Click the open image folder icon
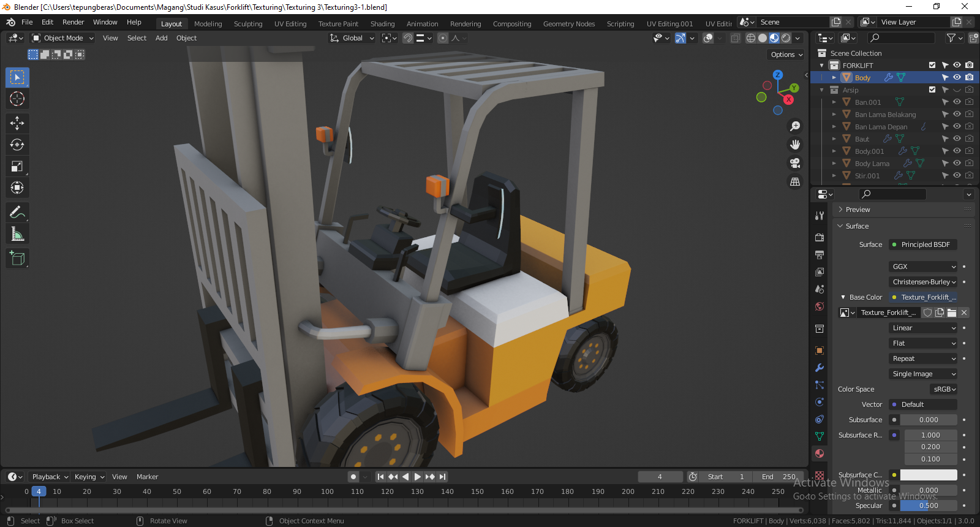Screen dimensions: 980x527 952,313
